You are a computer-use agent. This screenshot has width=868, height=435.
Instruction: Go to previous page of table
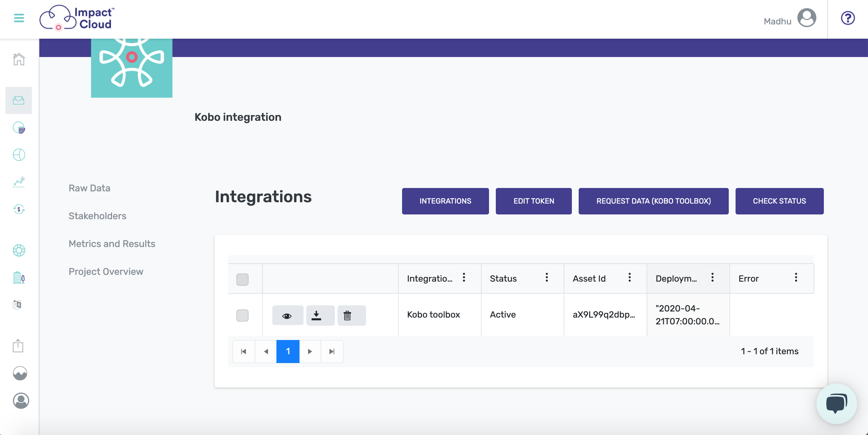[266, 352]
